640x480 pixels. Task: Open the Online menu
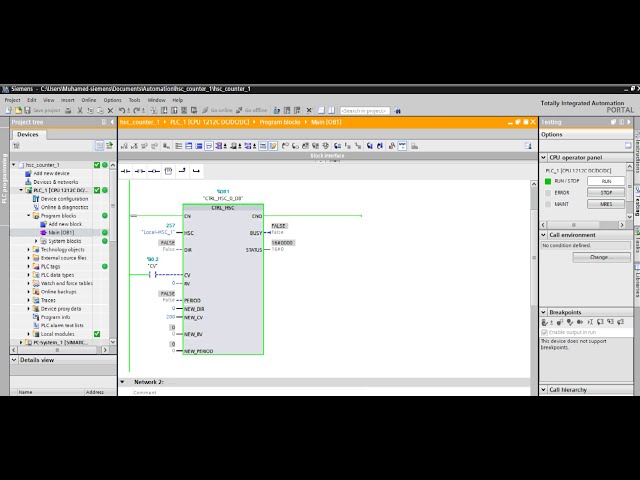click(89, 100)
